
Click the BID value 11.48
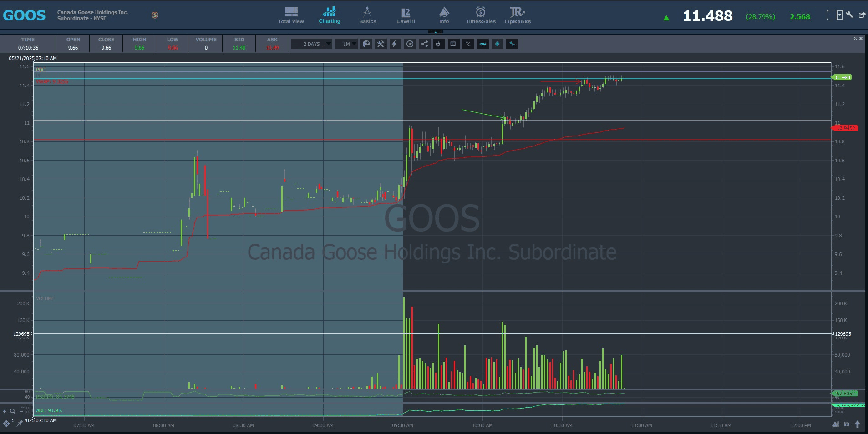point(239,48)
